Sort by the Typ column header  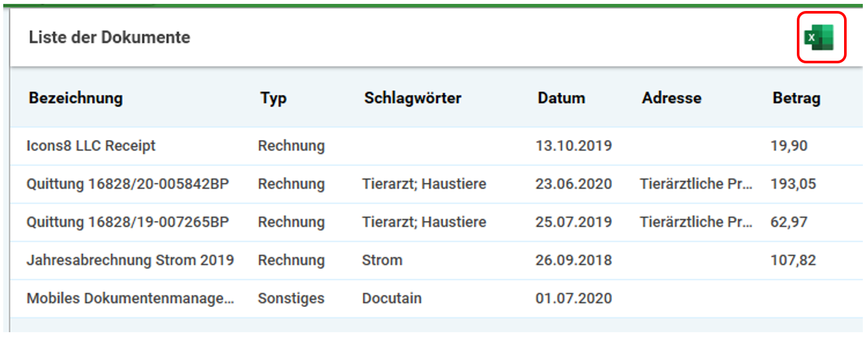coord(274,98)
